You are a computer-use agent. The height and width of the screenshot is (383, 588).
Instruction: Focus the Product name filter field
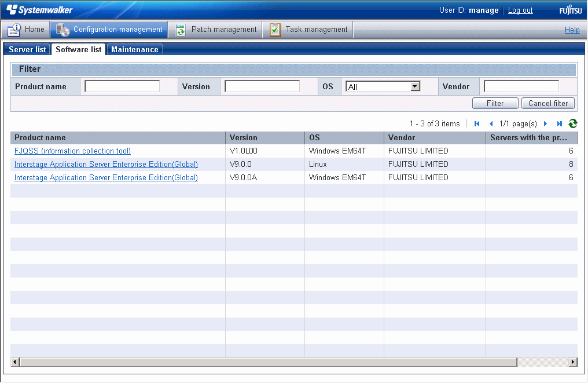[122, 86]
